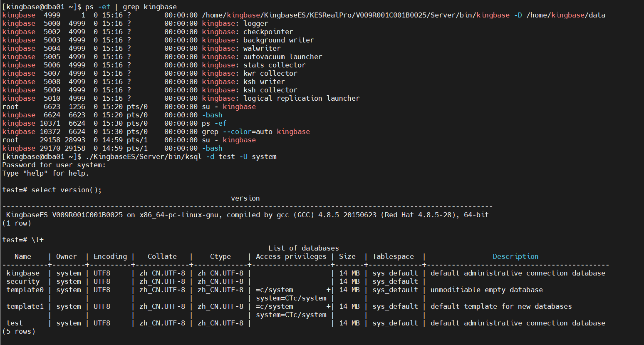The width and height of the screenshot is (644, 345).
Task: Click the '/home/kingbase/data' path text
Action: 566,15
